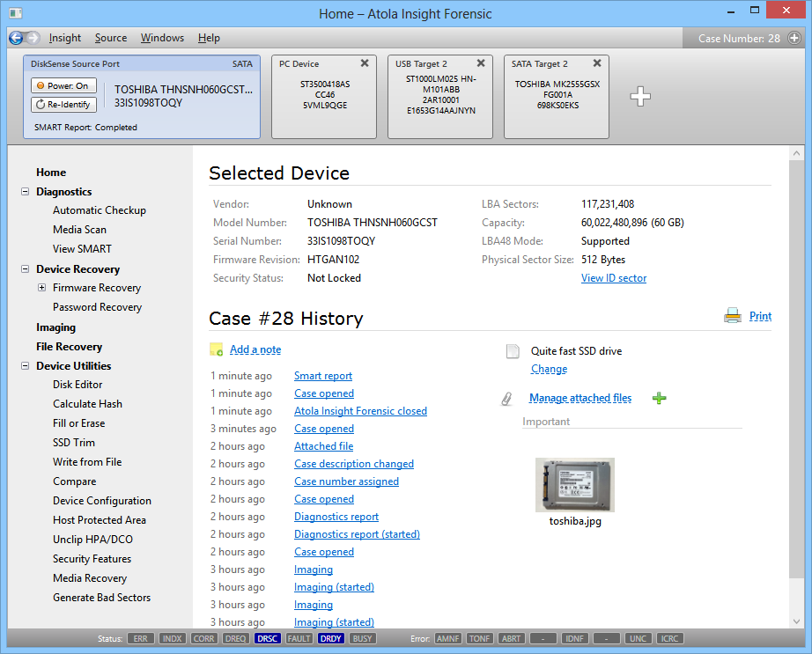Image resolution: width=812 pixels, height=654 pixels.
Task: Click the View ID sector link
Action: pyautogui.click(x=614, y=278)
